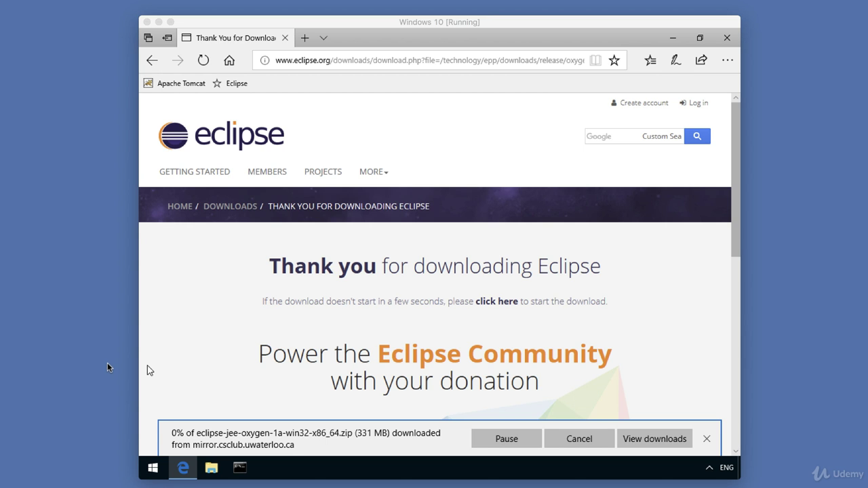This screenshot has width=868, height=488.
Task: Pause the Eclipse zip download
Action: pyautogui.click(x=507, y=439)
